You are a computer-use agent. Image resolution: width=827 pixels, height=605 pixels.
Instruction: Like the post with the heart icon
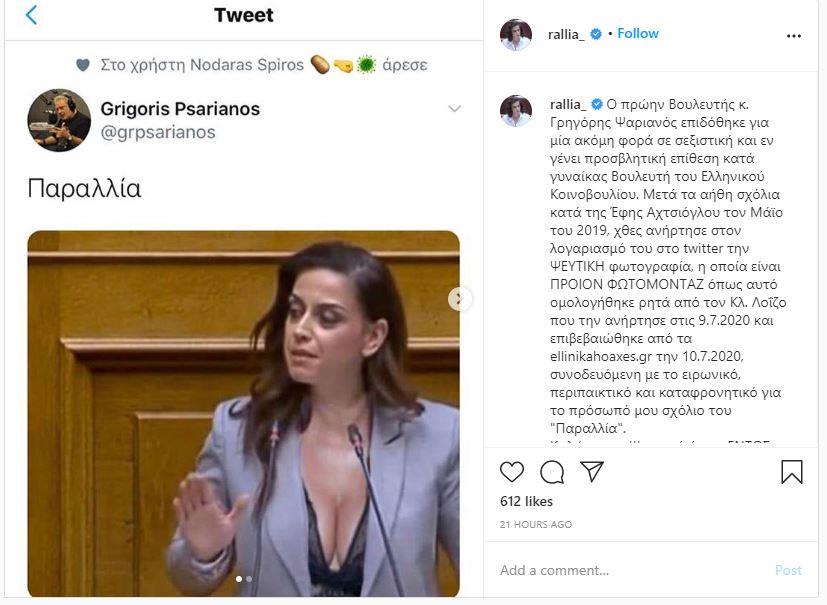tap(512, 472)
